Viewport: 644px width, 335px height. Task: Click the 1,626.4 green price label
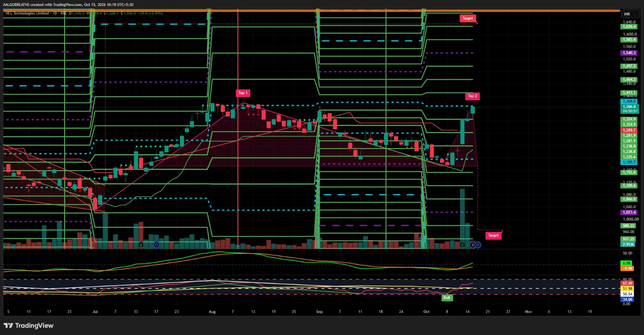pos(629,27)
